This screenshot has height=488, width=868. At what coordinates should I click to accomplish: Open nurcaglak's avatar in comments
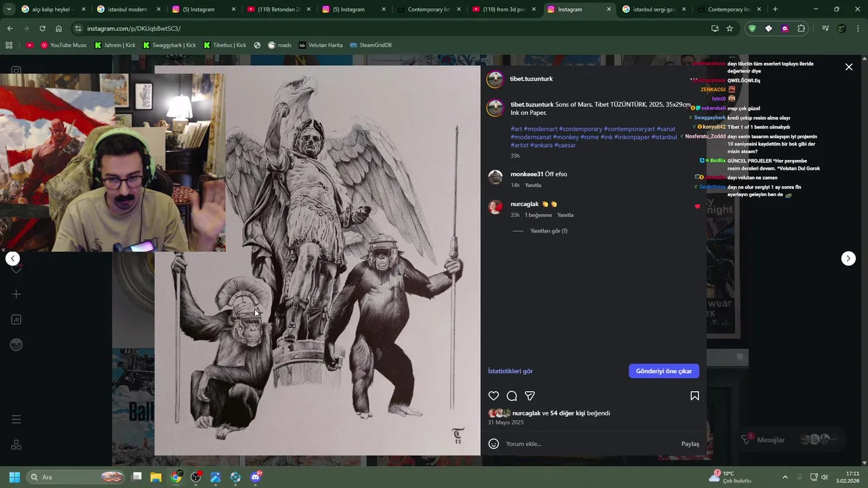coord(496,207)
